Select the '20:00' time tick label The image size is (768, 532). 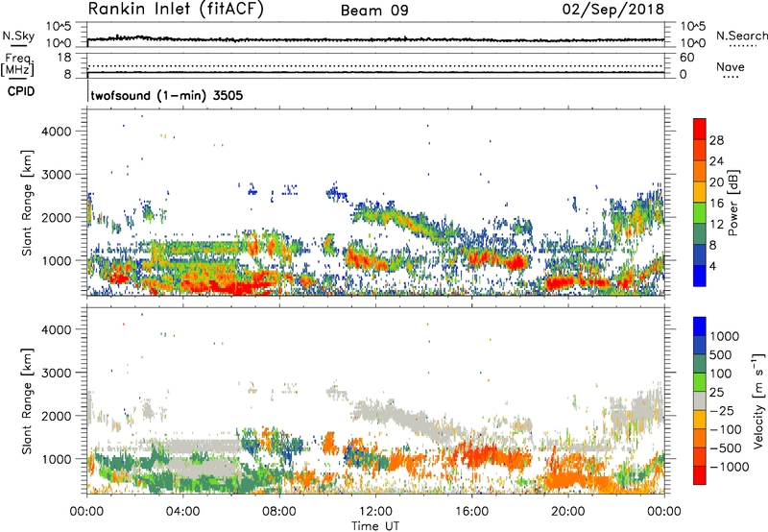[567, 512]
